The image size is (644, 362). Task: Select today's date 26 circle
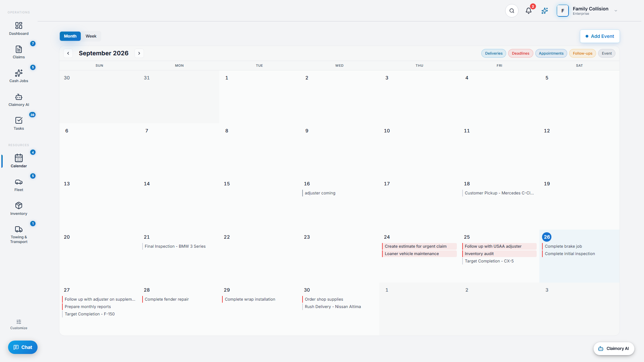547,237
